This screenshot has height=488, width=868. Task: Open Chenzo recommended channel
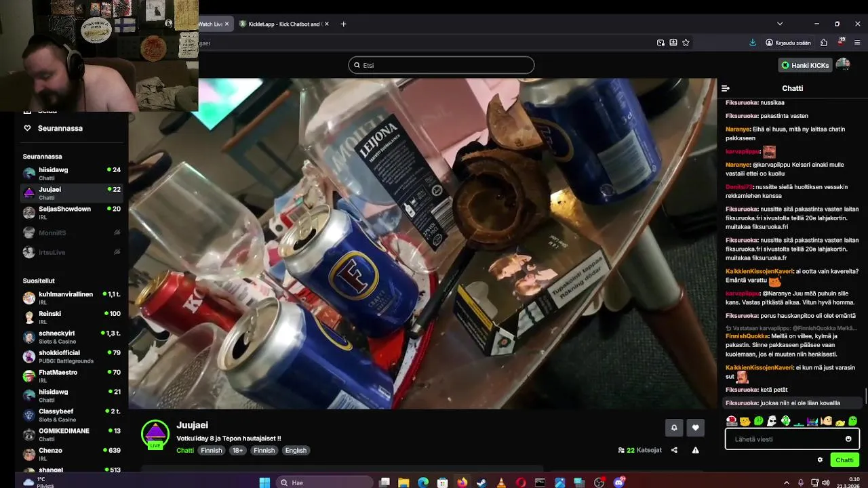72,454
